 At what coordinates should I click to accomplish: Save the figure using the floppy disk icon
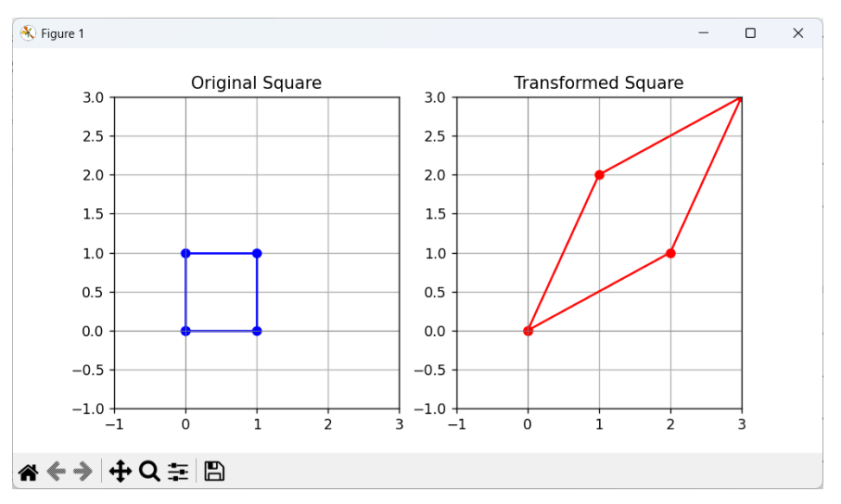coord(214,472)
